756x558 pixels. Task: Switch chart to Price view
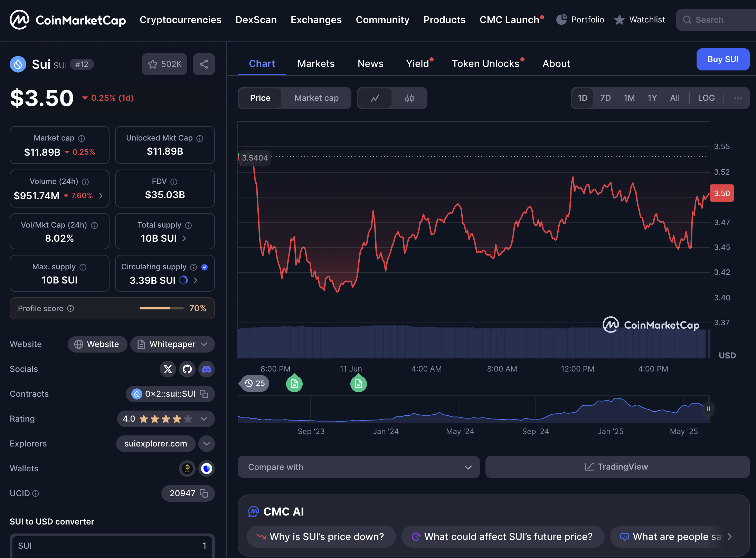tap(260, 98)
